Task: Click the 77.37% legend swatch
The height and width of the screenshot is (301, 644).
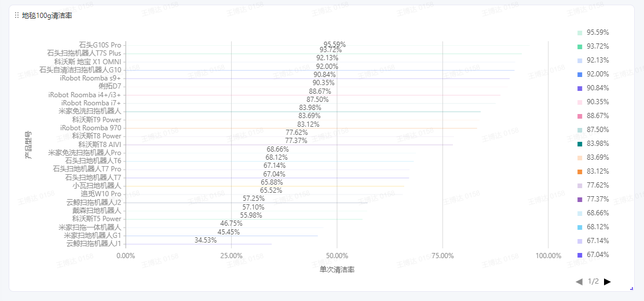Action: (580, 200)
